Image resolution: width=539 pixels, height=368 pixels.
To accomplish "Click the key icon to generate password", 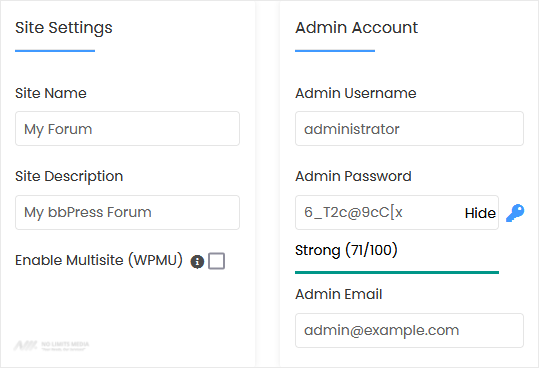I will [x=515, y=213].
